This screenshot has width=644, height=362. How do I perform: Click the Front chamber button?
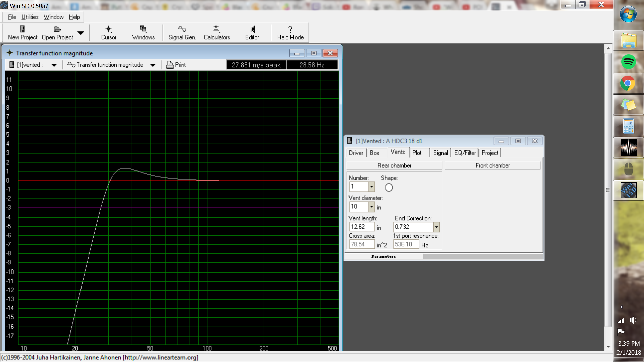(x=492, y=165)
